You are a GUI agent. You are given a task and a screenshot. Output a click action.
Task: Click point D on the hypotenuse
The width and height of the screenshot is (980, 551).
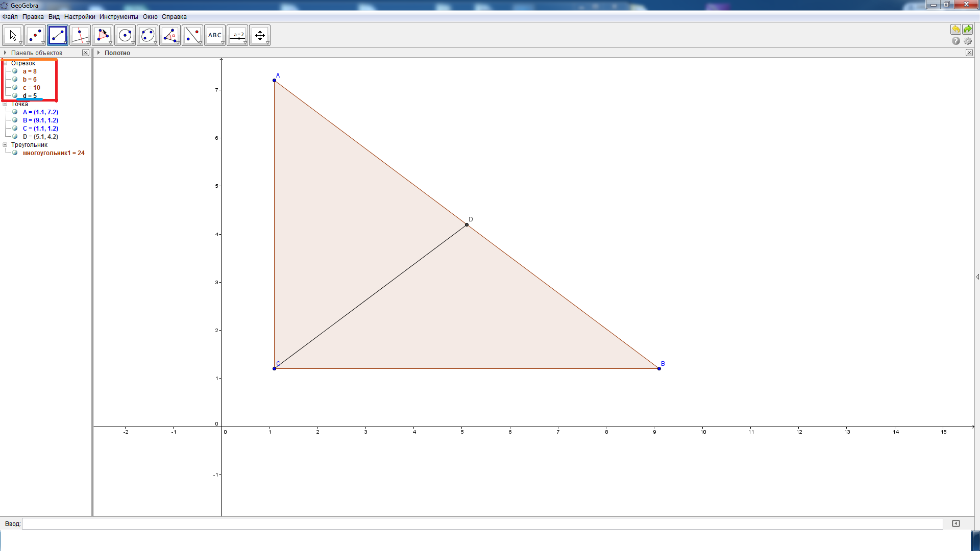(x=467, y=224)
